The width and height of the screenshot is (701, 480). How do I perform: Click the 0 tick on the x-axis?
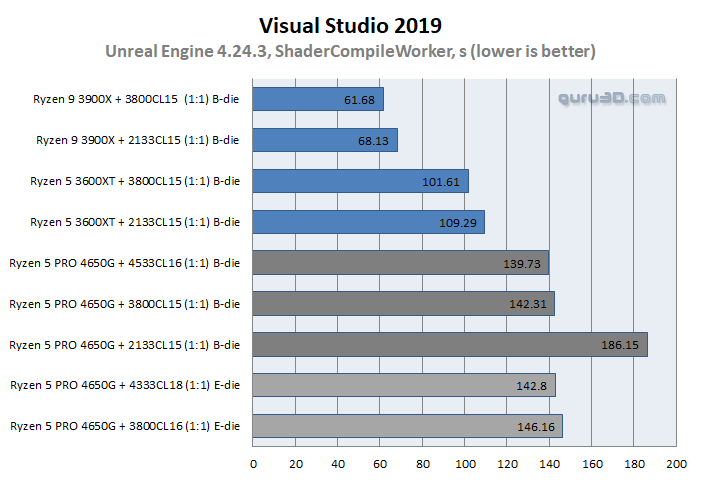pos(253,464)
